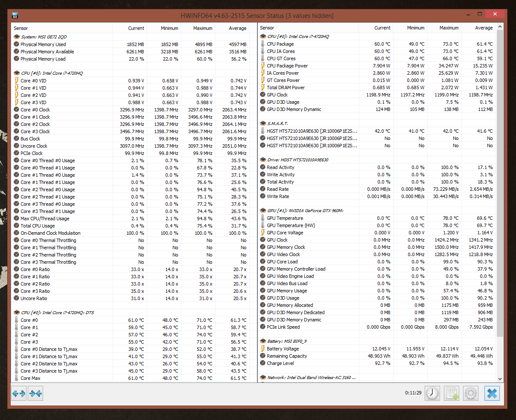This screenshot has width=516, height=420.
Task: Close sensor status with the blue X button
Action: (x=492, y=393)
